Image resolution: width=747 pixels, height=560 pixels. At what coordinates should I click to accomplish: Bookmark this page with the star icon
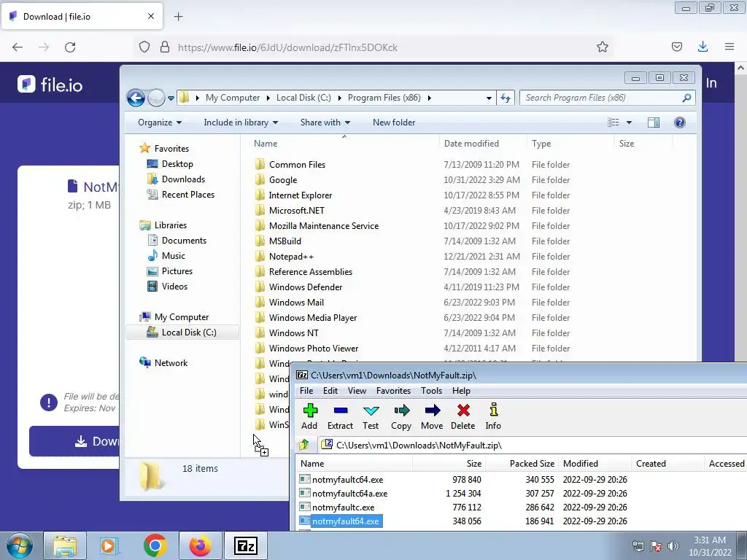[602, 47]
